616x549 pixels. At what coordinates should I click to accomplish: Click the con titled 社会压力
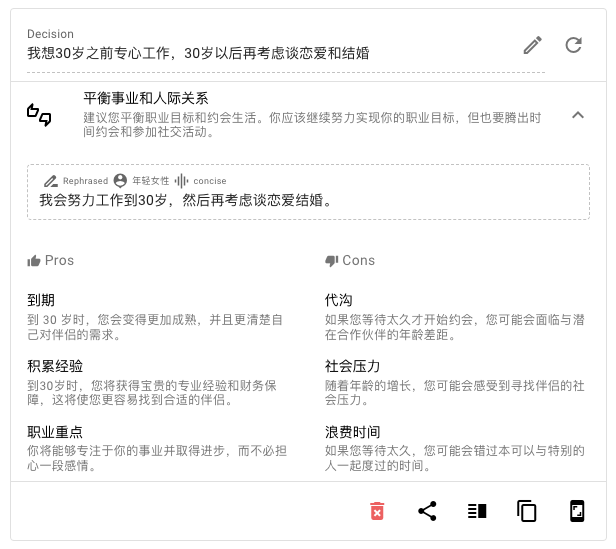point(352,366)
